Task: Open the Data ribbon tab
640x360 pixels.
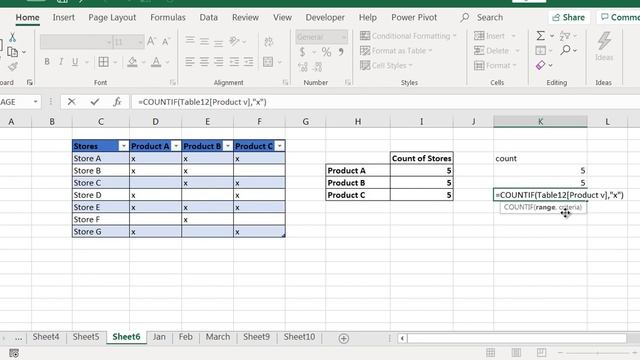Action: pos(209,18)
